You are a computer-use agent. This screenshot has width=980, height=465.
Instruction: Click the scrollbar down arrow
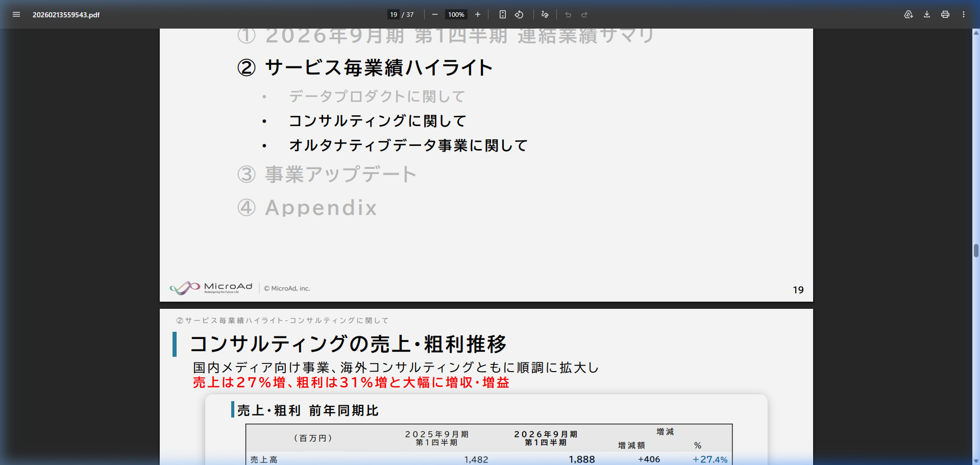[975, 460]
